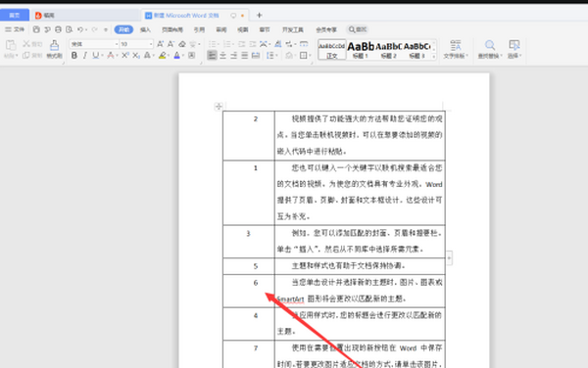Image resolution: width=588 pixels, height=368 pixels.
Task: Click the Print Preview icon
Action: [69, 29]
